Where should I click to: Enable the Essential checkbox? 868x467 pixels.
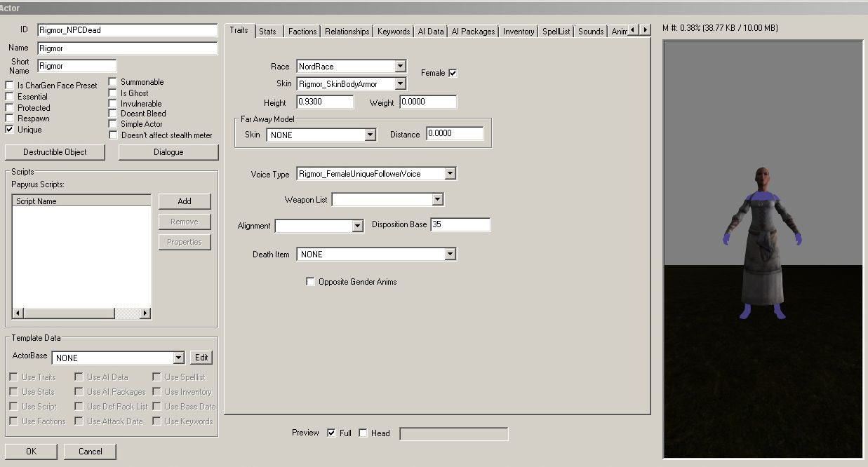coord(10,97)
